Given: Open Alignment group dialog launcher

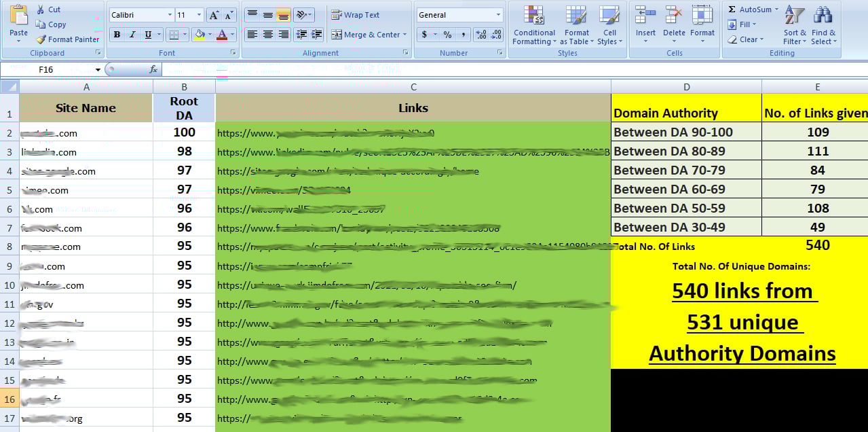Looking at the screenshot, I should coord(406,52).
